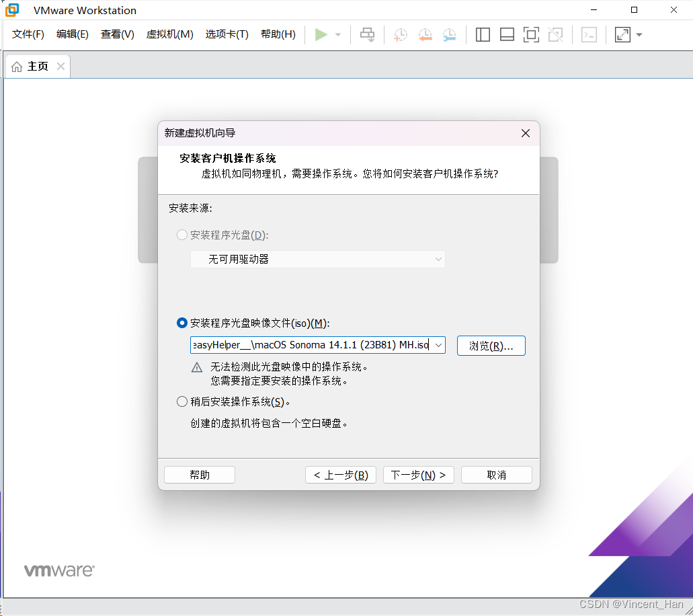Select the 主页 tab
The image size is (693, 616).
(x=38, y=67)
